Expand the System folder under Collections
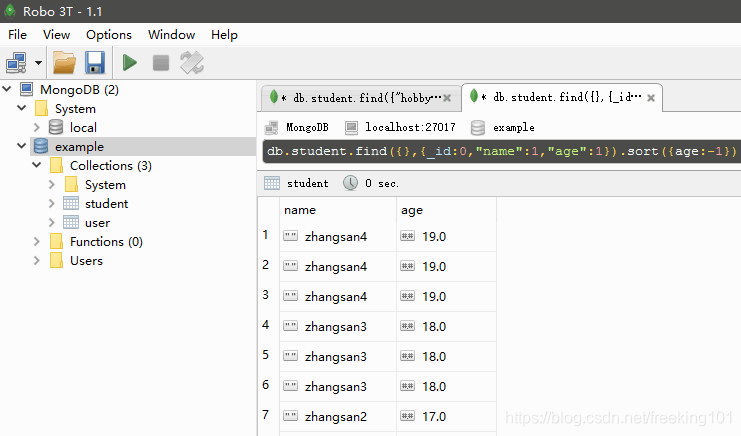The image size is (741, 436). [52, 184]
